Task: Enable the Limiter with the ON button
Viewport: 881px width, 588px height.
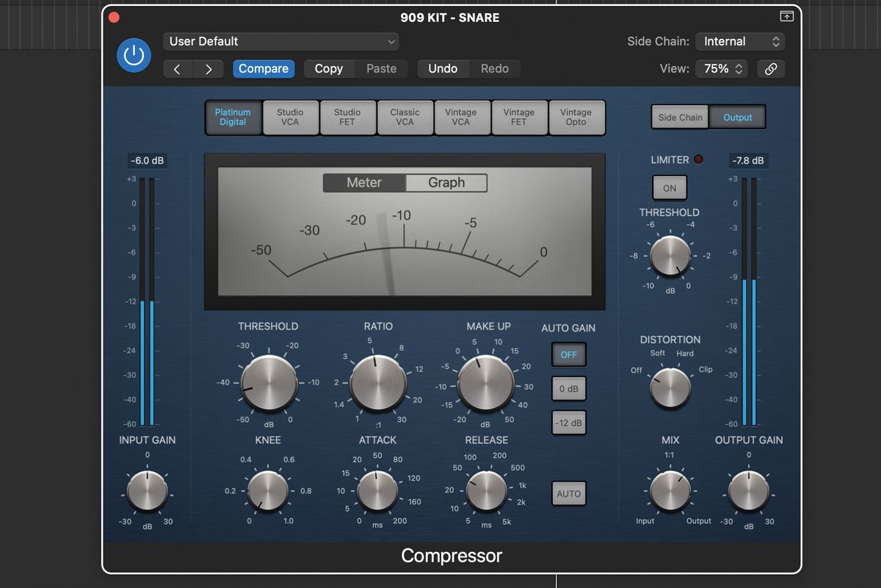Action: pyautogui.click(x=669, y=187)
